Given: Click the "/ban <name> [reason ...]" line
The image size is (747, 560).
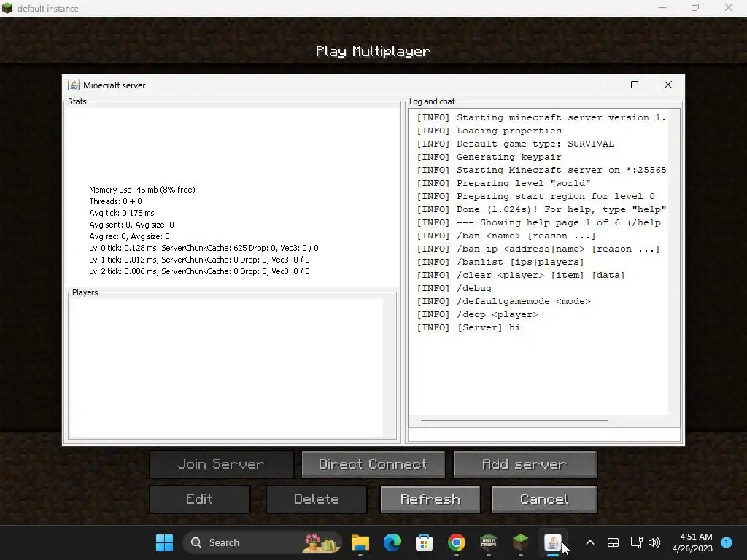Looking at the screenshot, I should (x=506, y=236).
